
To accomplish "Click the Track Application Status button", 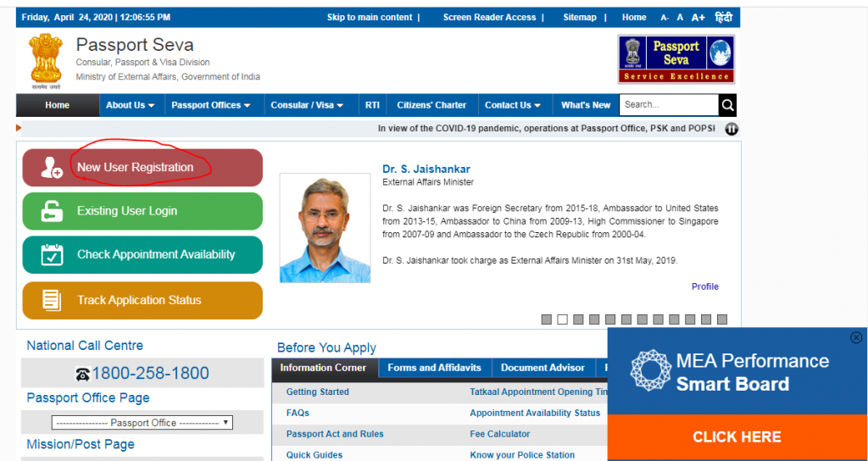I will pyautogui.click(x=142, y=301).
